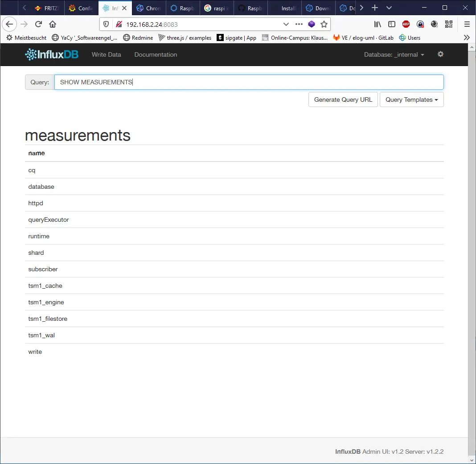Open the Query Templates dropdown

pyautogui.click(x=411, y=99)
